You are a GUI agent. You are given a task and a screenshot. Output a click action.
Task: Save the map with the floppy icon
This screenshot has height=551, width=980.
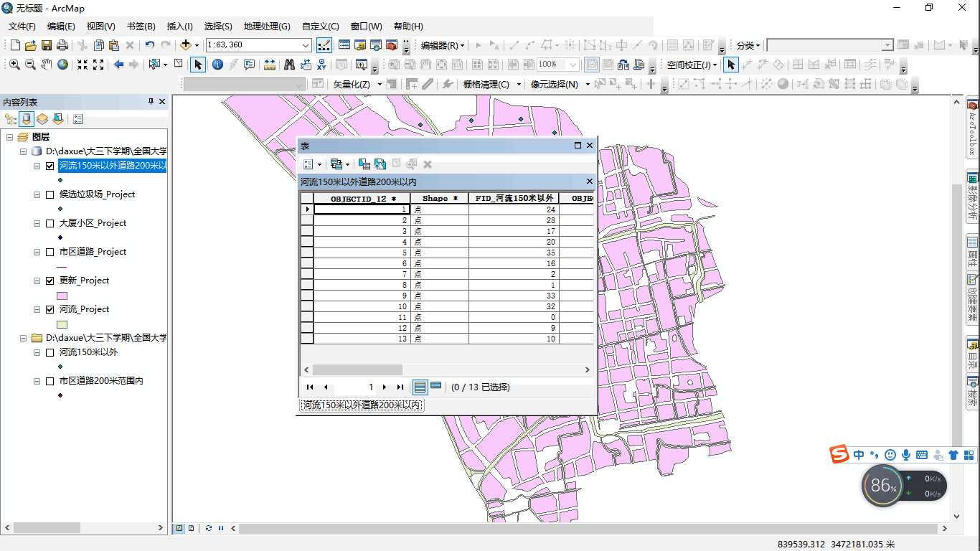[x=46, y=45]
